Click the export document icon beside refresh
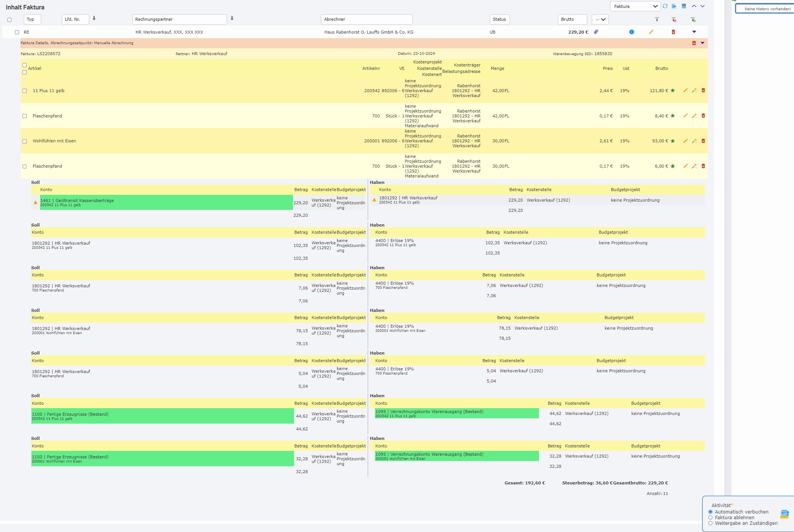The height and width of the screenshot is (532, 794). click(674, 6)
